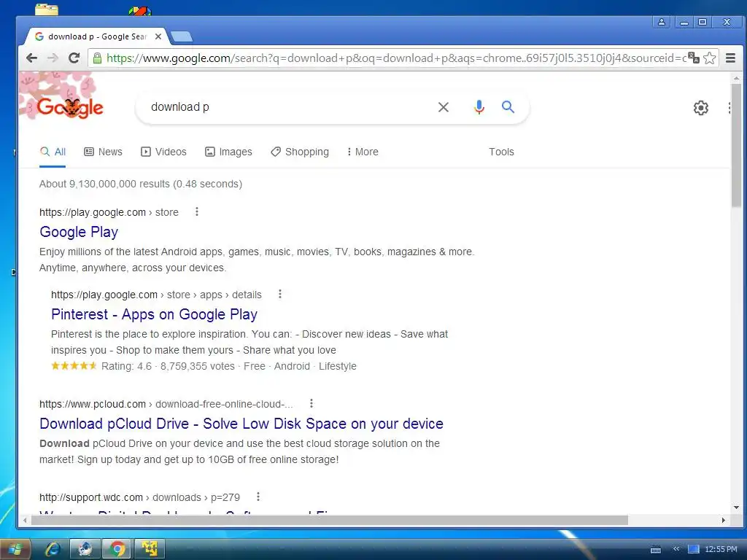Open the yellow network taskbar app

pos(149,549)
